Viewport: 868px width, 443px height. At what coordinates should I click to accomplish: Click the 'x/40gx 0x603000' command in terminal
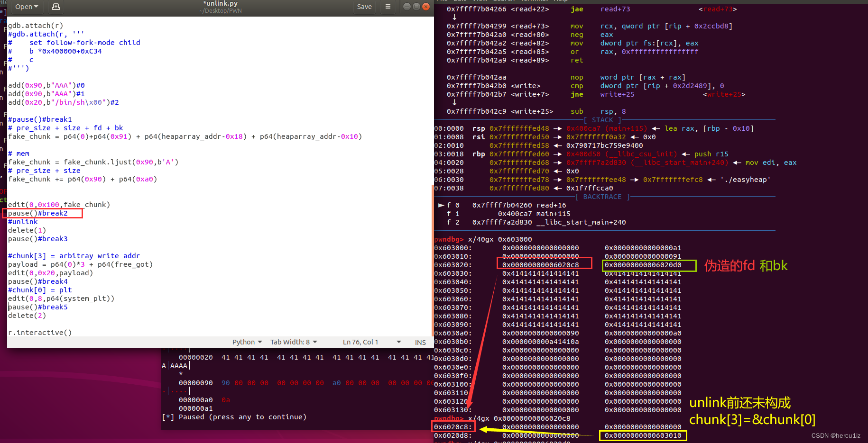coord(500,239)
